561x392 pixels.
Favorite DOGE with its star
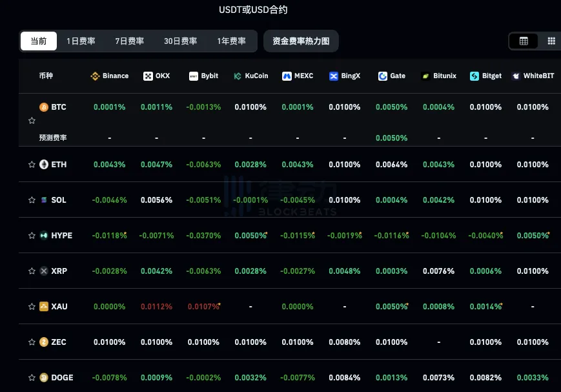(x=32, y=377)
